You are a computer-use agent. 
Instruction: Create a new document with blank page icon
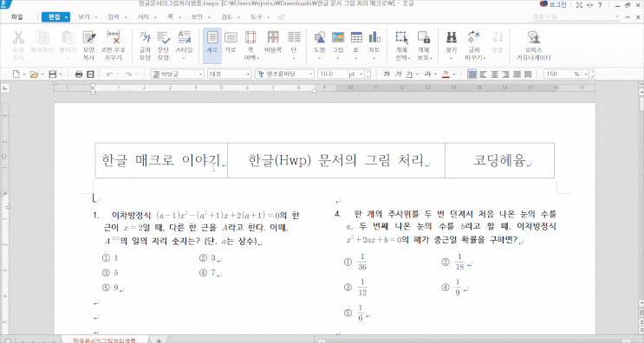(16, 74)
